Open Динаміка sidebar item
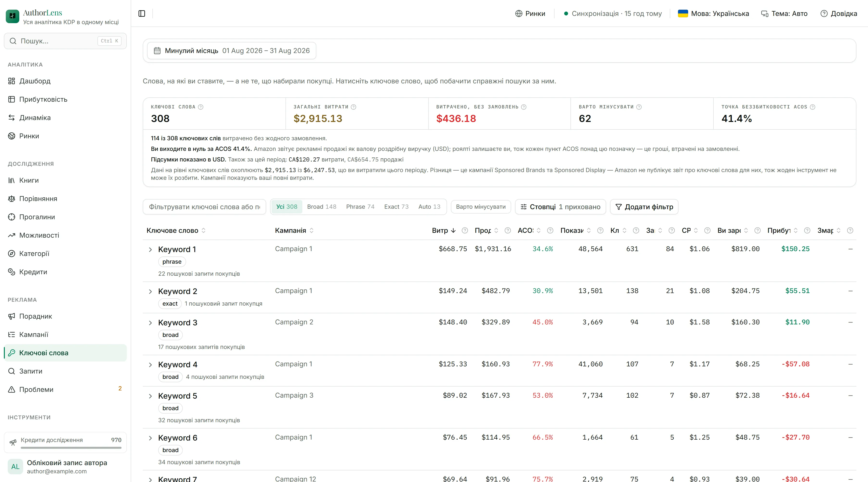 click(65, 118)
